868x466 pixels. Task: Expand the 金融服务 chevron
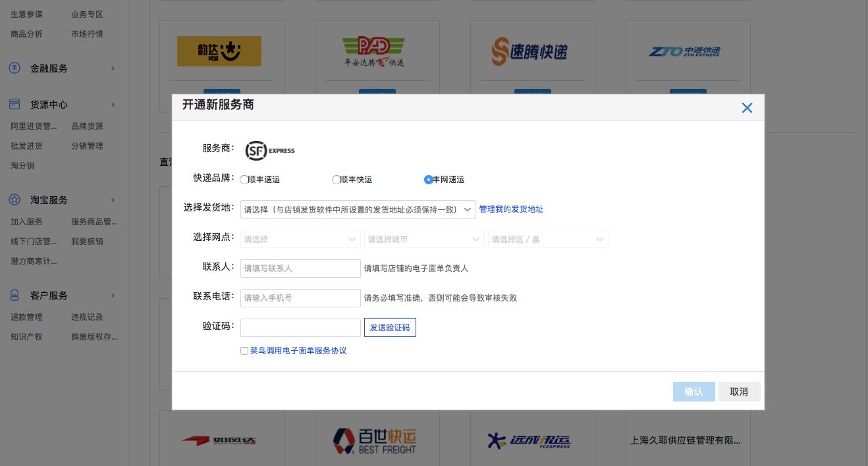[113, 68]
